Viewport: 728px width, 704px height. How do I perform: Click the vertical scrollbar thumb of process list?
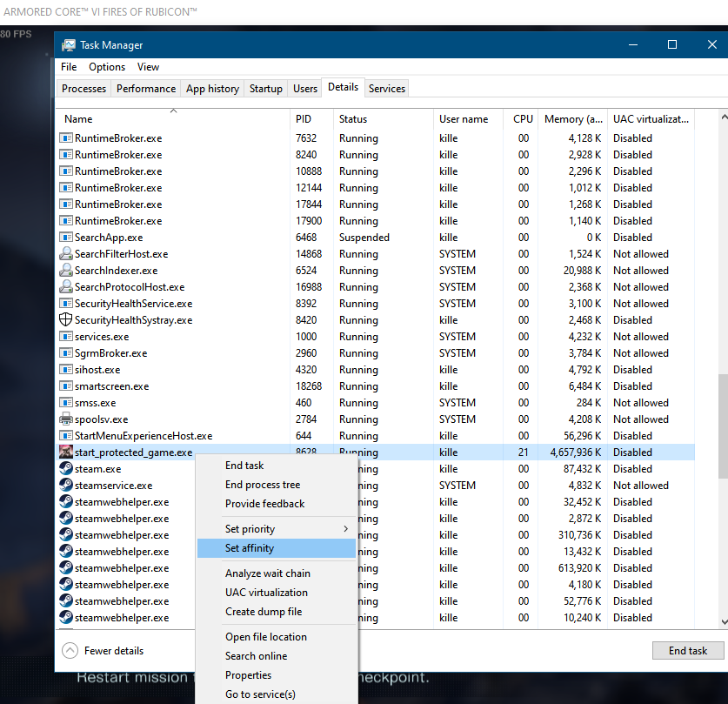coord(722,426)
